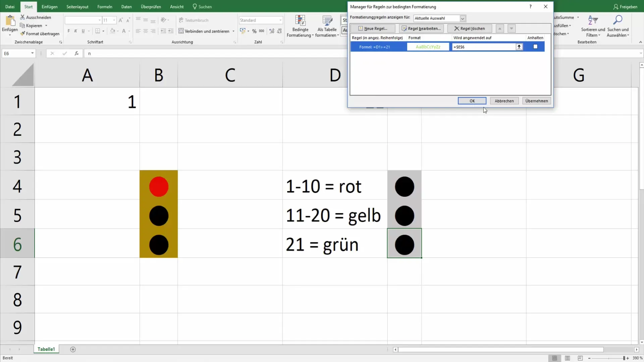The height and width of the screenshot is (362, 644).
Task: Click the Übernehmen button
Action: [537, 101]
